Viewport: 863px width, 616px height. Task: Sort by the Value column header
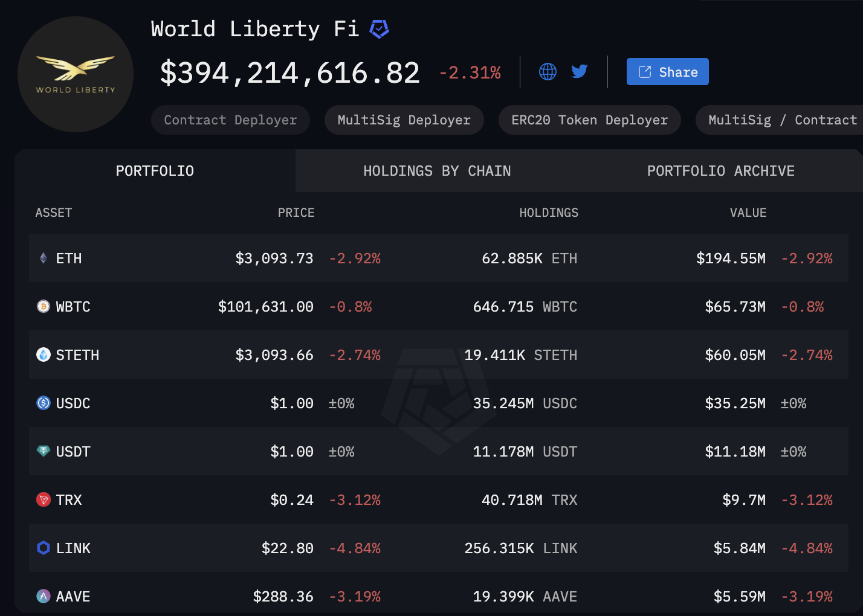pyautogui.click(x=748, y=213)
